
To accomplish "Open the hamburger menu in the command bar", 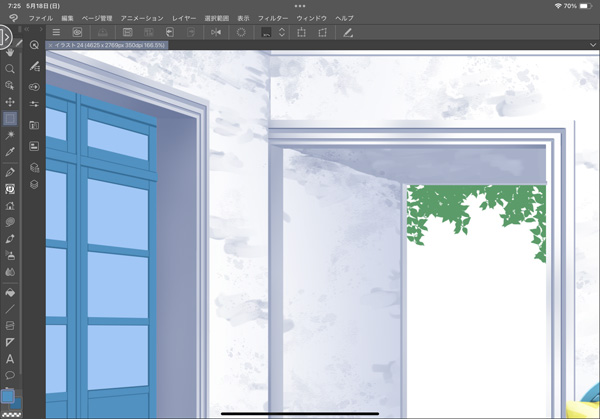I will click(x=56, y=33).
